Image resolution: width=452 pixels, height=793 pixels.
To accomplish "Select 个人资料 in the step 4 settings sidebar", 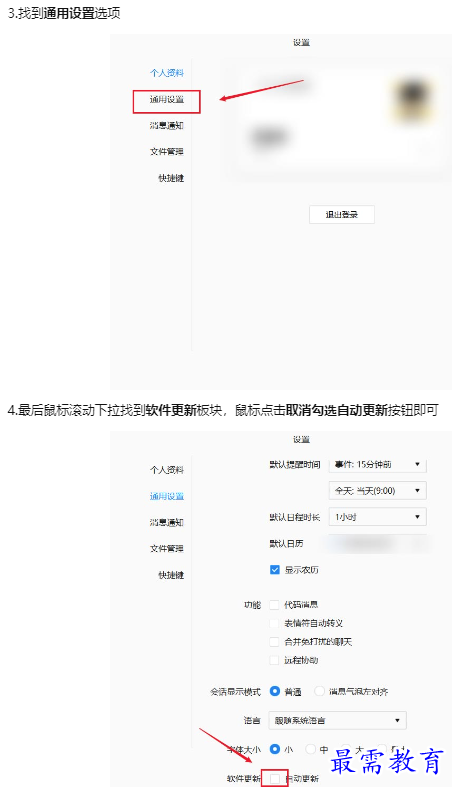I will [167, 470].
